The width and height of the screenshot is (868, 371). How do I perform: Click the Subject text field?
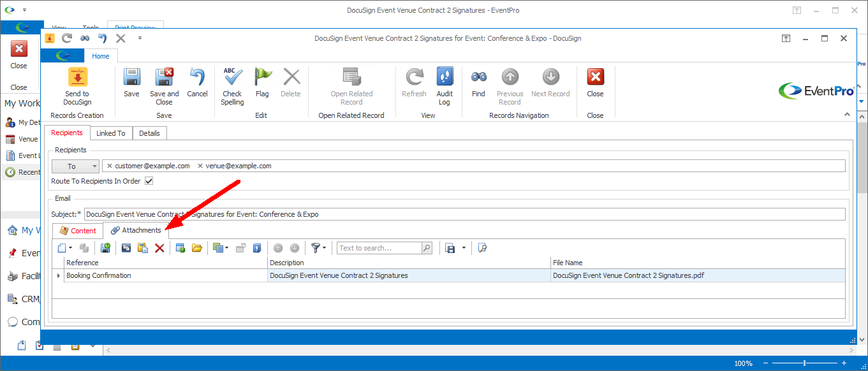tap(465, 214)
